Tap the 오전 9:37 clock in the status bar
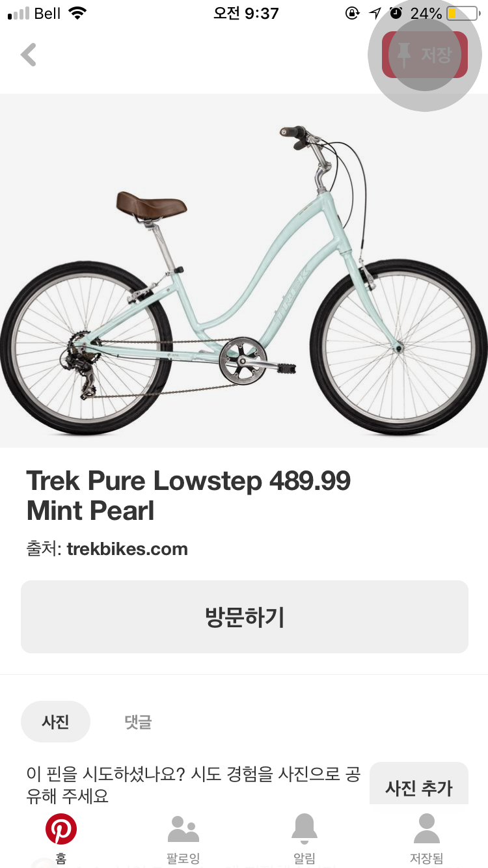The height and width of the screenshot is (868, 488). [x=246, y=13]
